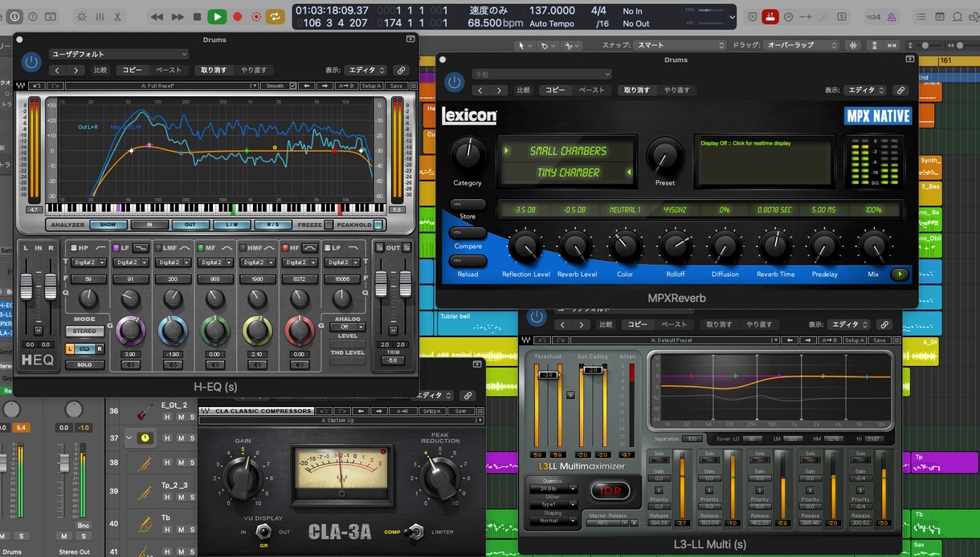980x557 pixels.
Task: Click the Reload button in MPXReverb
Action: (x=468, y=262)
